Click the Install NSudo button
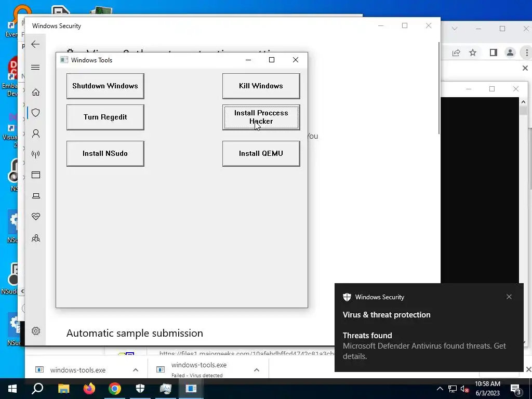532x399 pixels. pyautogui.click(x=105, y=154)
